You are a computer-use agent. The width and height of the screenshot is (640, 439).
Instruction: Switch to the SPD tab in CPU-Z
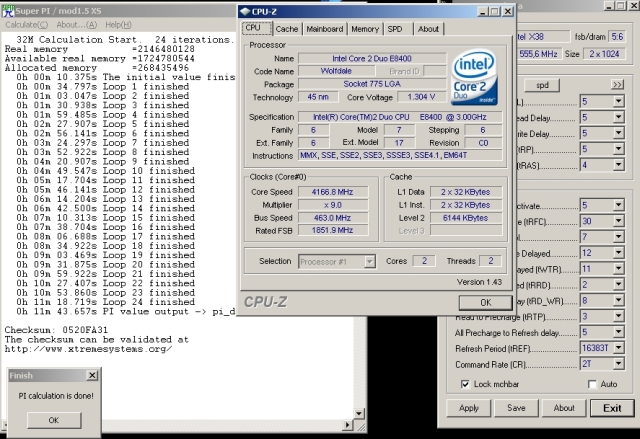[395, 29]
